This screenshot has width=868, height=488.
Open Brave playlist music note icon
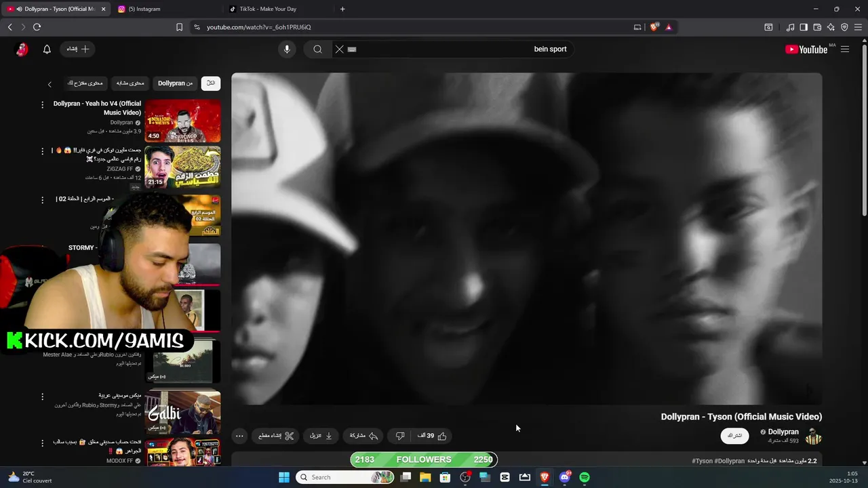[790, 27]
